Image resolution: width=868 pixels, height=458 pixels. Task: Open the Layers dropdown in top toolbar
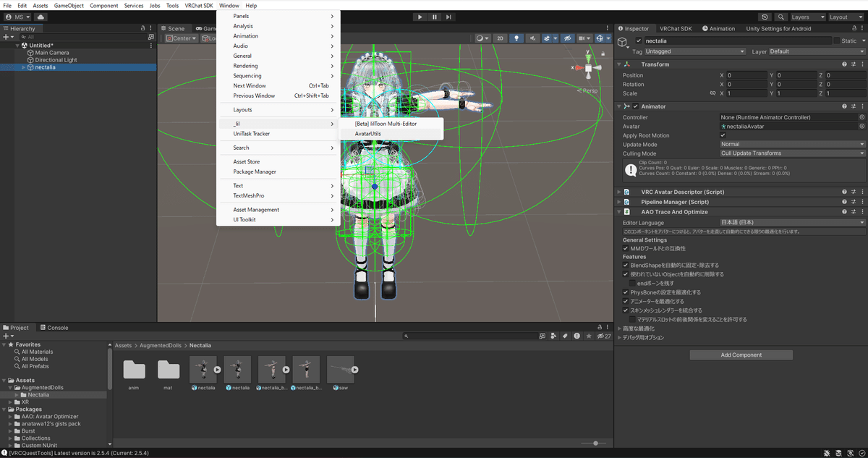[x=807, y=17]
